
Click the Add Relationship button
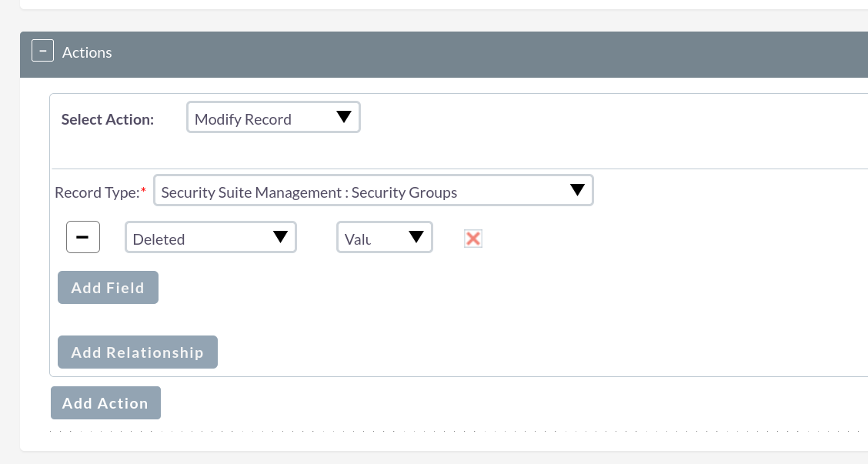137,352
